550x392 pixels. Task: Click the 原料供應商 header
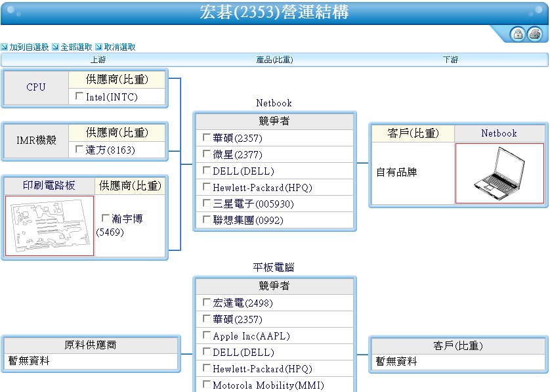point(91,345)
